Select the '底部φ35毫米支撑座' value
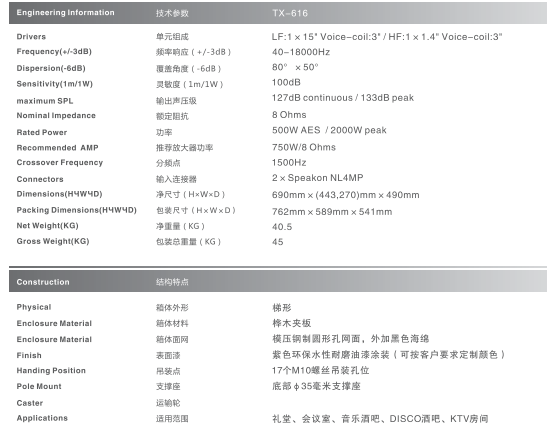 pos(316,386)
